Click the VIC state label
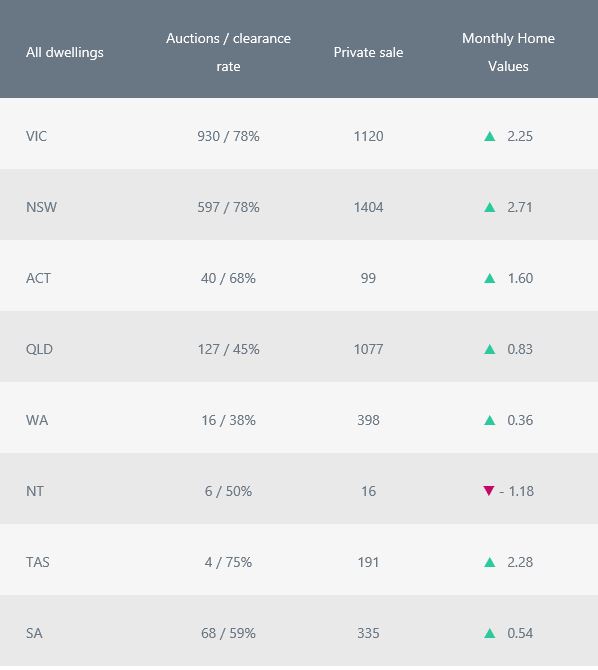 (36, 136)
